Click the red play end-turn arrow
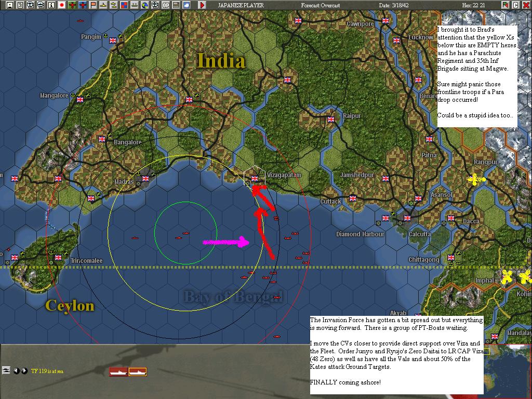 coord(202,5)
